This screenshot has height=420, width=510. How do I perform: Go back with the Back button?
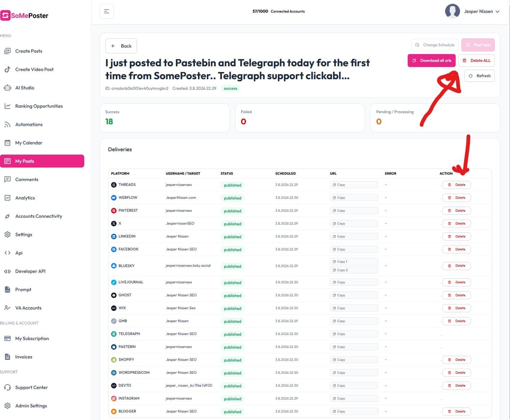[x=121, y=46]
